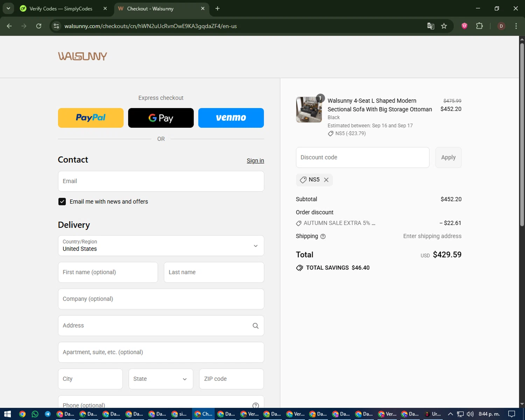Screen dimensions: 525x420
Task: Close the Verify Codes — SimplyCodes tab
Action: tap(105, 8)
